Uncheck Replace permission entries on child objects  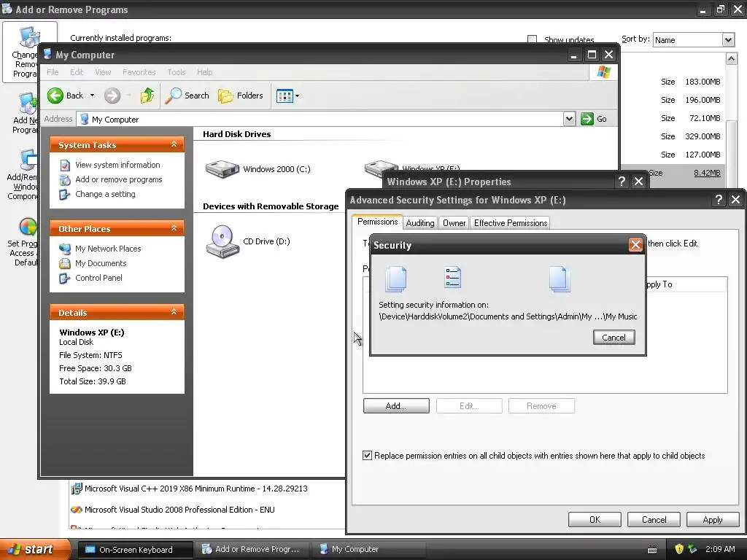tap(367, 456)
